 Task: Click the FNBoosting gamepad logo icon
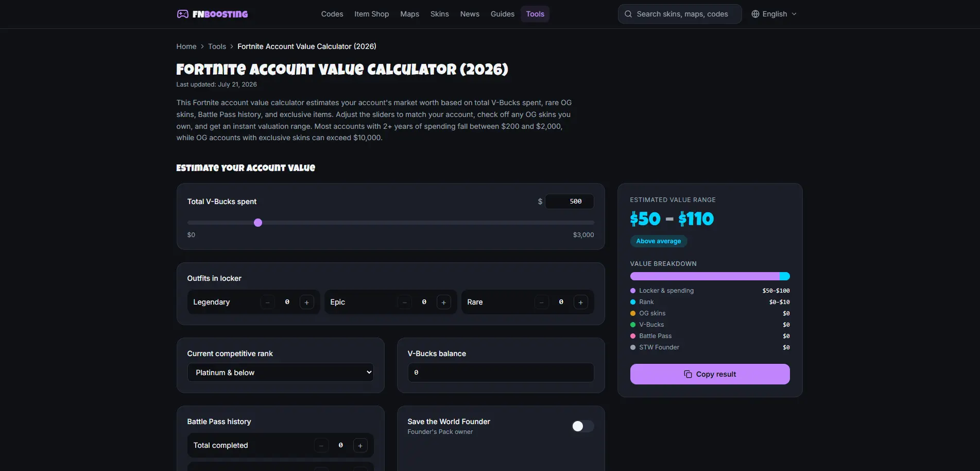(182, 14)
